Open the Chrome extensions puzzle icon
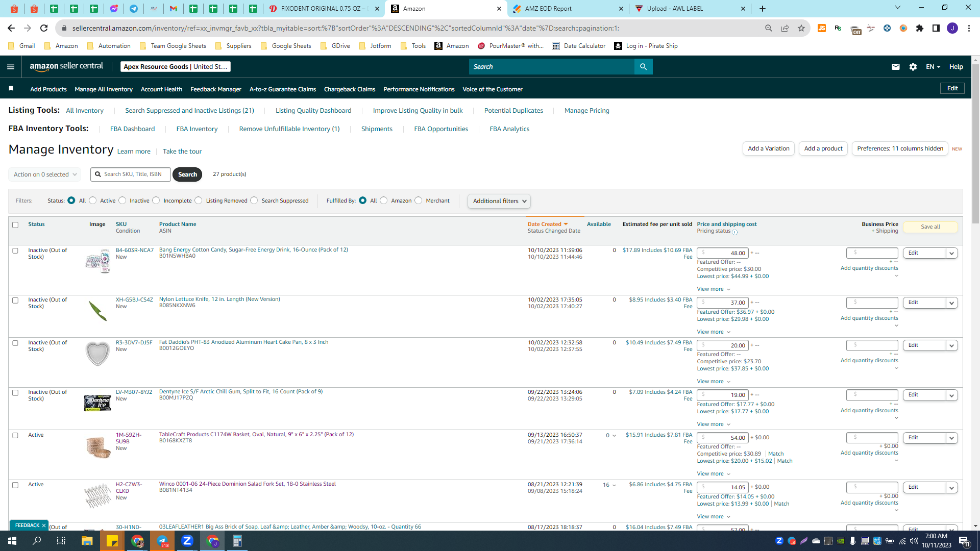The width and height of the screenshot is (980, 551). pyautogui.click(x=920, y=28)
